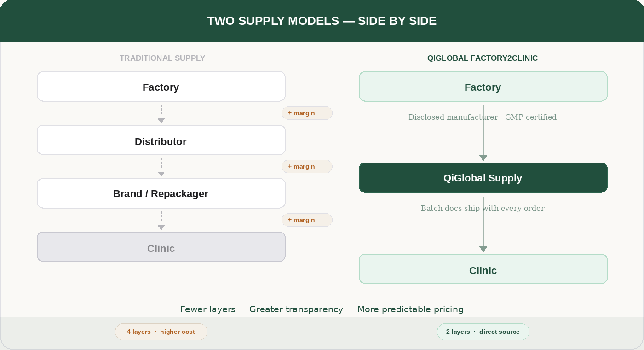644x350 pixels.
Task: Switch to the QIGLOBAL FACTORY2CLINIC column header
Action: pos(483,58)
